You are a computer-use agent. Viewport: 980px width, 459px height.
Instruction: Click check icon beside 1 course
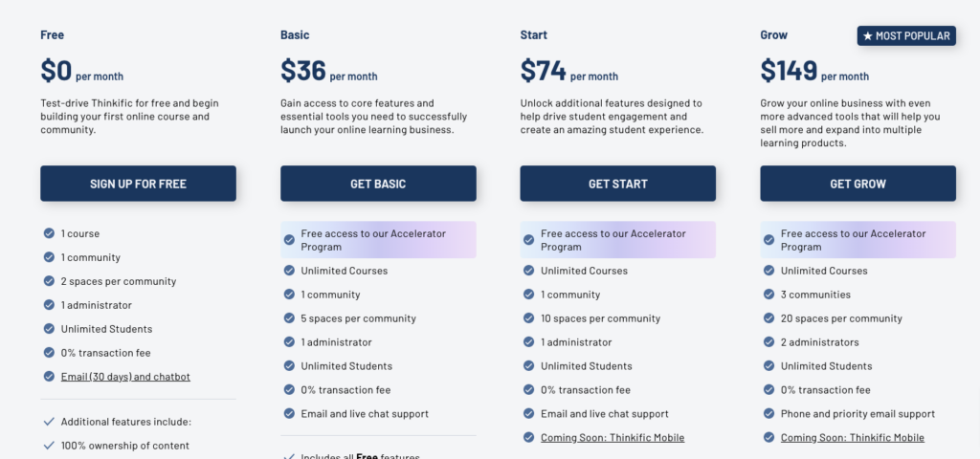coord(49,233)
